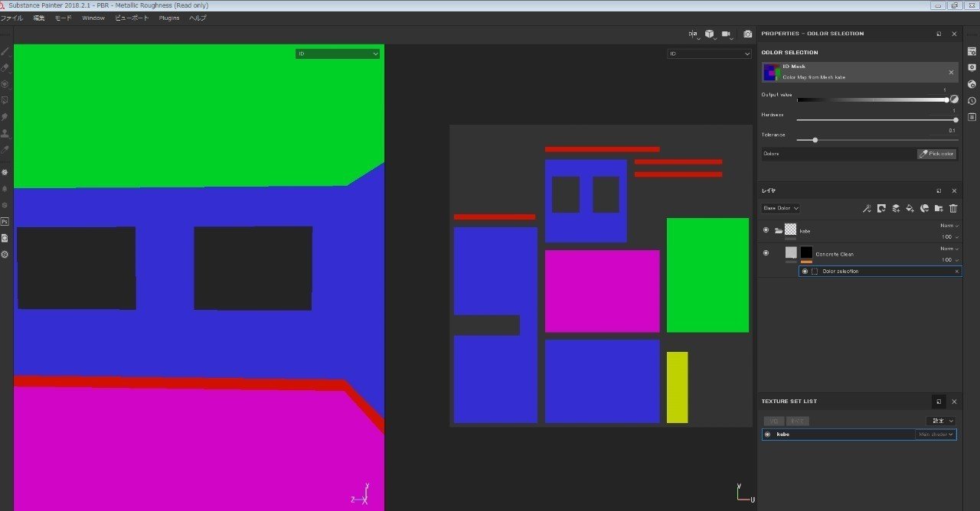Open the camera video icon options

[x=727, y=34]
